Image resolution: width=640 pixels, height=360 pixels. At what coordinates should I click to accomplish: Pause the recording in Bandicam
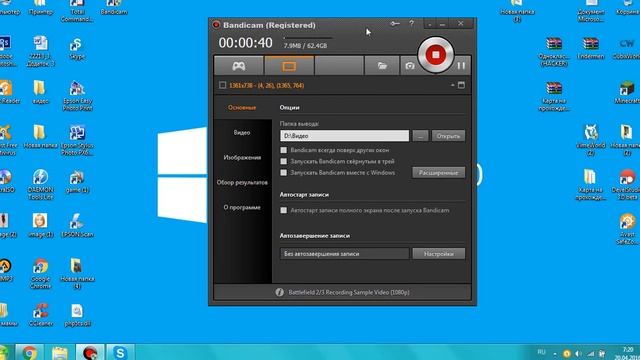pyautogui.click(x=461, y=66)
